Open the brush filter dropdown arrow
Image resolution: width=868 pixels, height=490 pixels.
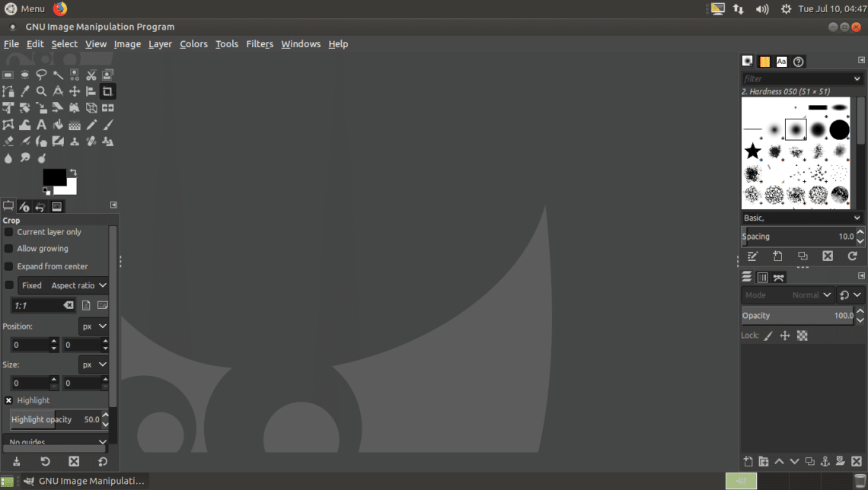point(857,78)
